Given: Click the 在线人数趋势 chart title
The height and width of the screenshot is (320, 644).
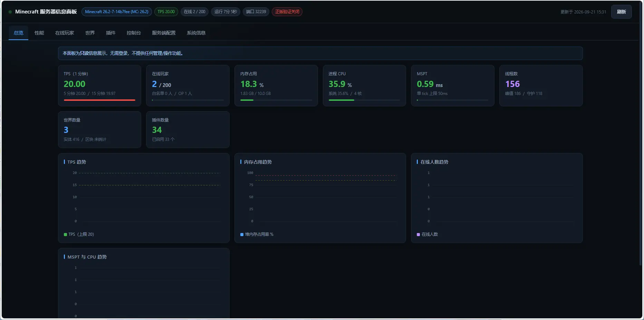Looking at the screenshot, I should [434, 162].
